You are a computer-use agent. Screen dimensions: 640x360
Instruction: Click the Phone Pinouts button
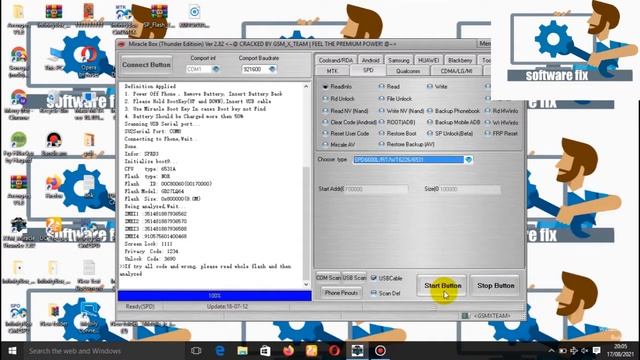click(341, 293)
